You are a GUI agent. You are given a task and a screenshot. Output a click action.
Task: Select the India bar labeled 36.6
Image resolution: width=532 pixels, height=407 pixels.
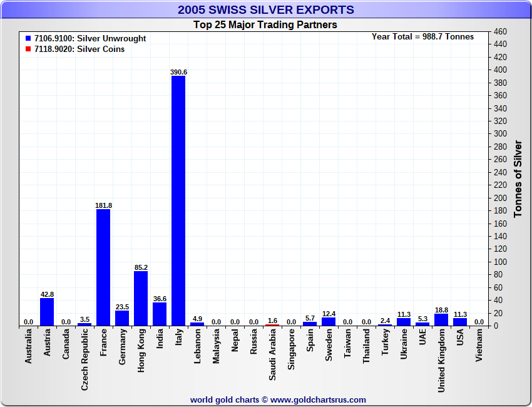coord(160,314)
